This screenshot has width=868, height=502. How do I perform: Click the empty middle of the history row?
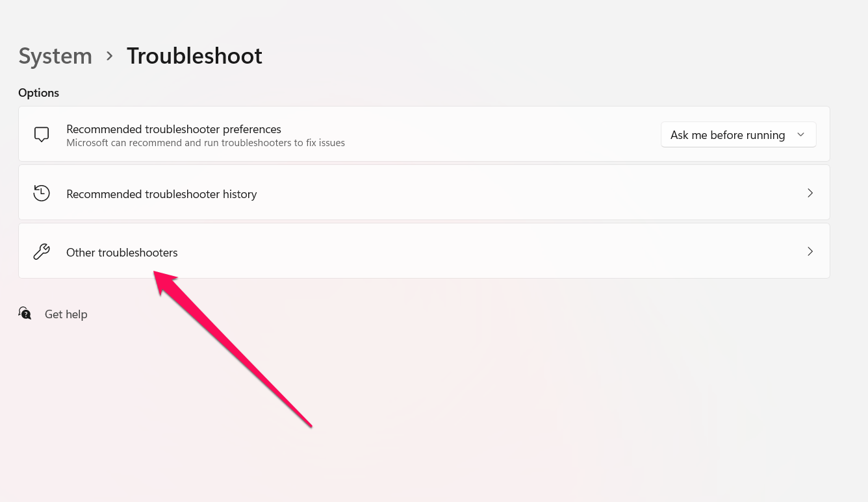click(520, 193)
